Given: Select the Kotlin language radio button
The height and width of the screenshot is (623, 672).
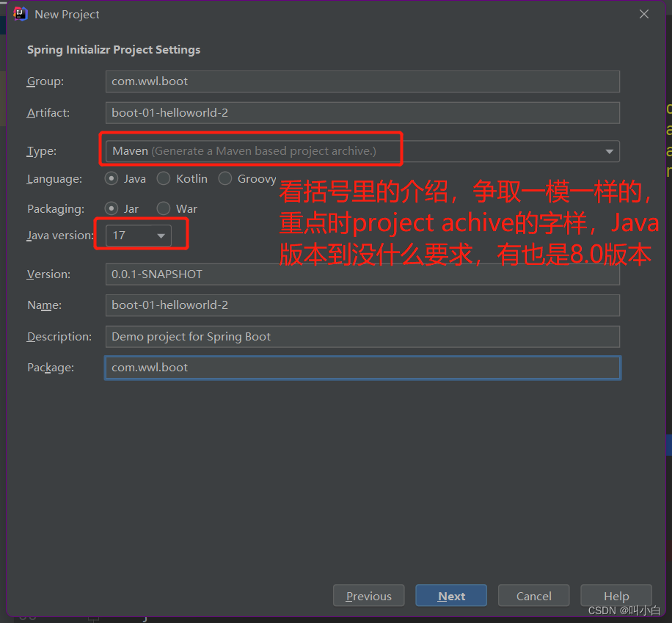Looking at the screenshot, I should 163,178.
